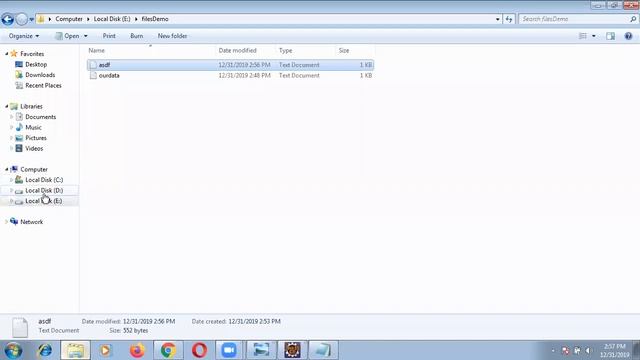Click Print in the toolbar

tap(109, 36)
